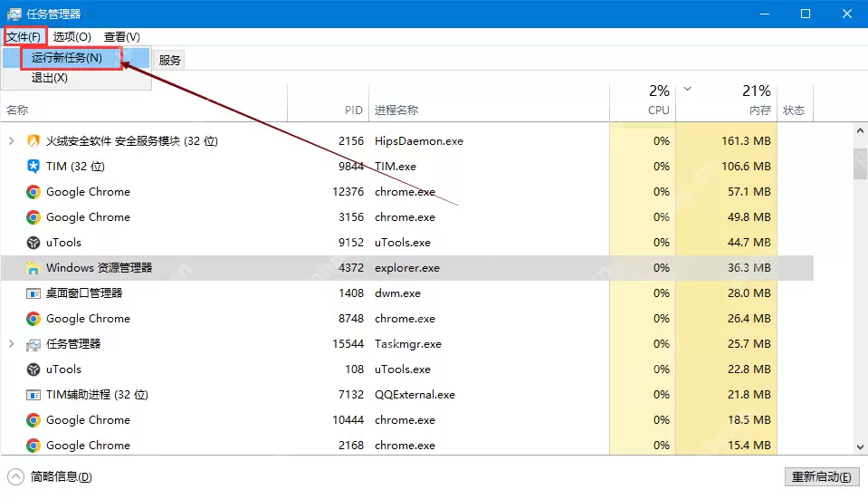The image size is (868, 499).
Task: Click Chrome icon for PID 8748
Action: click(x=33, y=319)
